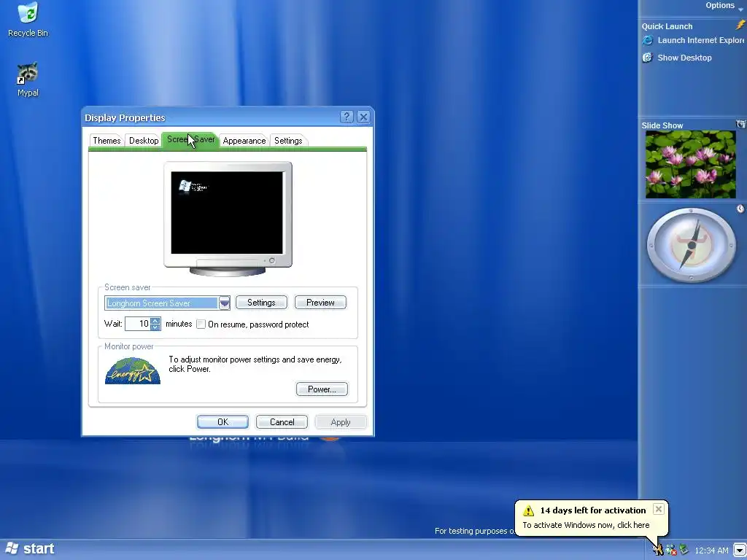The image size is (747, 560).
Task: Click the Preview button
Action: click(x=320, y=303)
